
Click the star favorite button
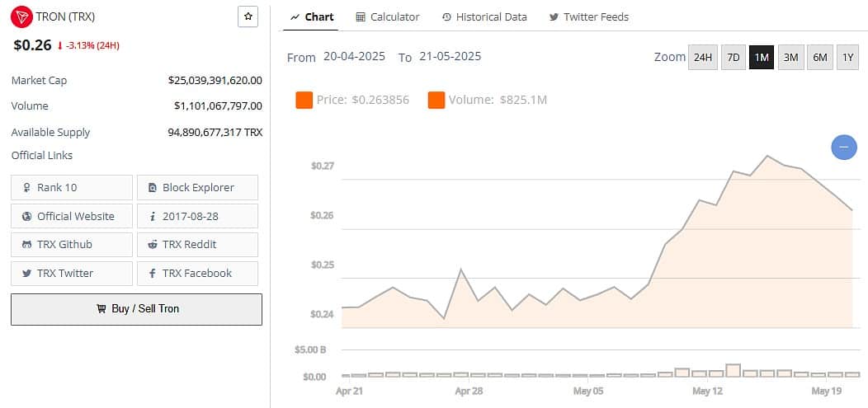(x=248, y=16)
